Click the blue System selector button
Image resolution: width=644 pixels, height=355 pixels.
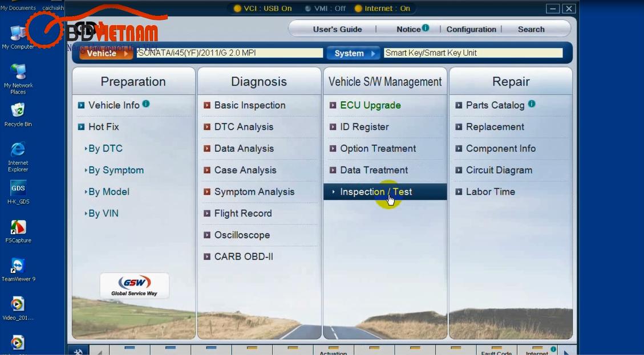[x=354, y=54]
